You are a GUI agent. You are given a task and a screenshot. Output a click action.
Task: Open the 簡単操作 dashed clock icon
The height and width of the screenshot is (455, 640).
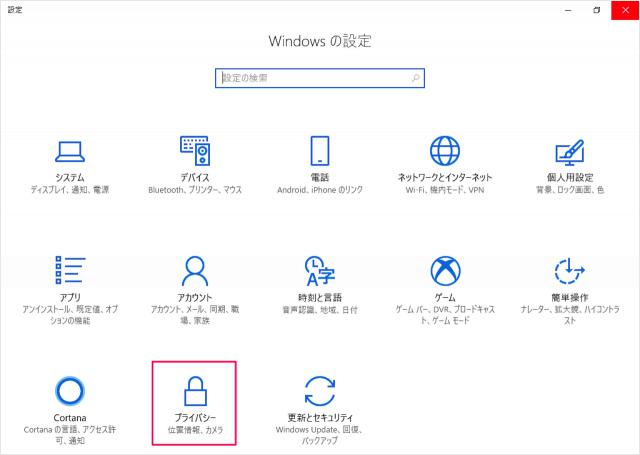570,271
